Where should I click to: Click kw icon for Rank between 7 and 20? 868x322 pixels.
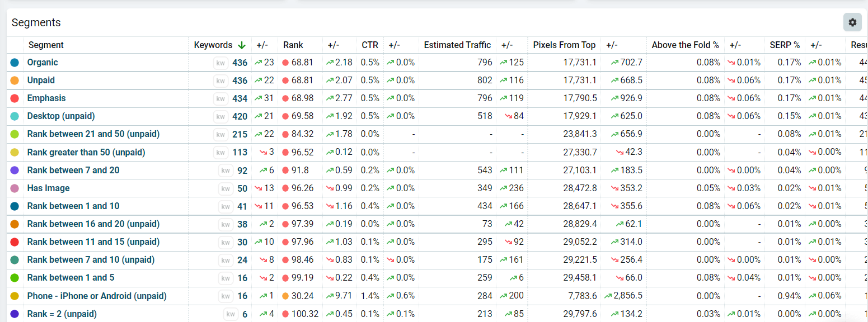[226, 171]
